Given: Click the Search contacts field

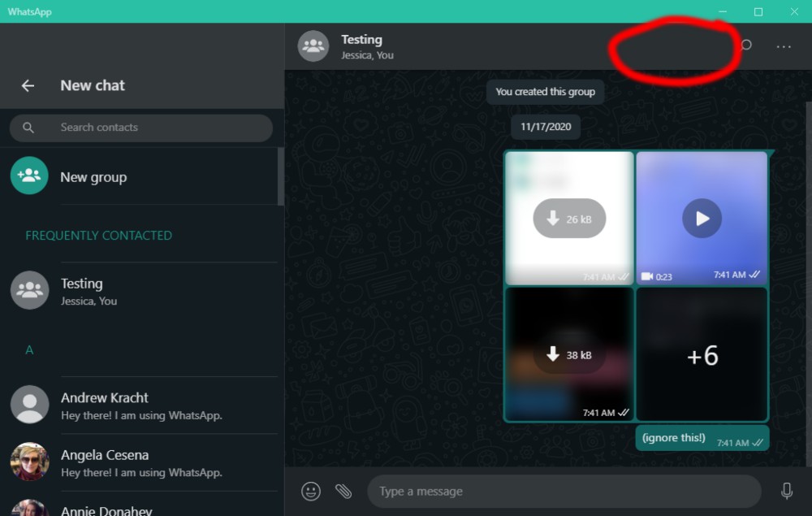Looking at the screenshot, I should (x=140, y=128).
